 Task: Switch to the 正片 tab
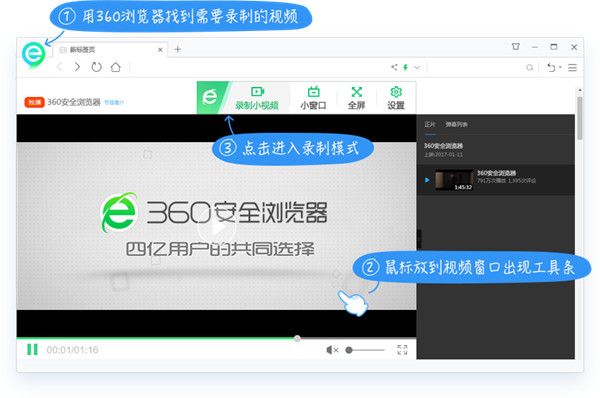(x=430, y=124)
